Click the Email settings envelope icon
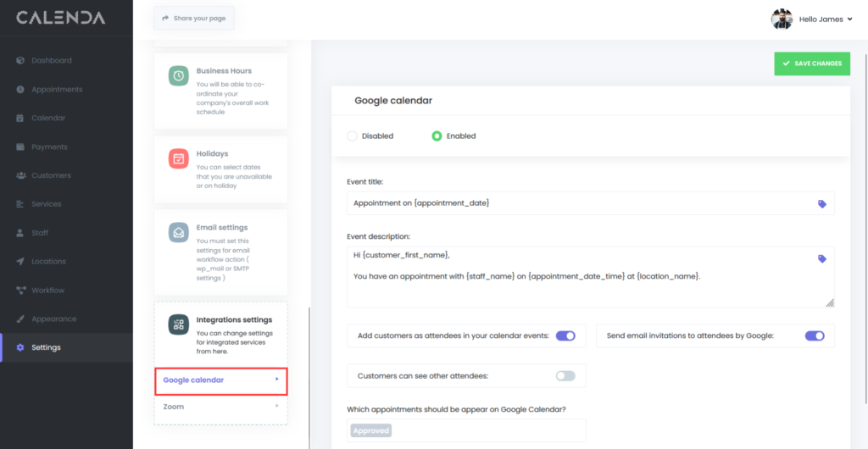Image resolution: width=868 pixels, height=449 pixels. coord(178,232)
